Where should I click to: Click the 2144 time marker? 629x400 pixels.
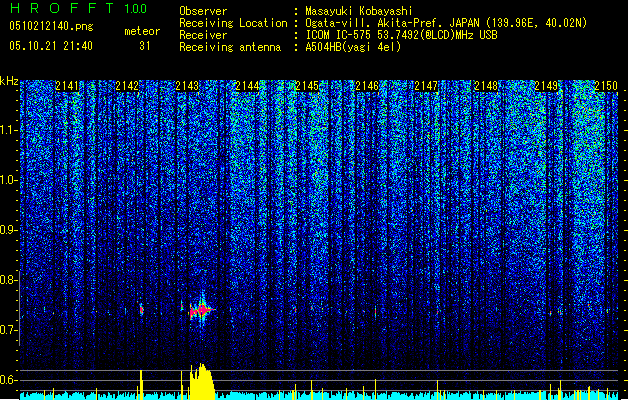[x=247, y=86]
